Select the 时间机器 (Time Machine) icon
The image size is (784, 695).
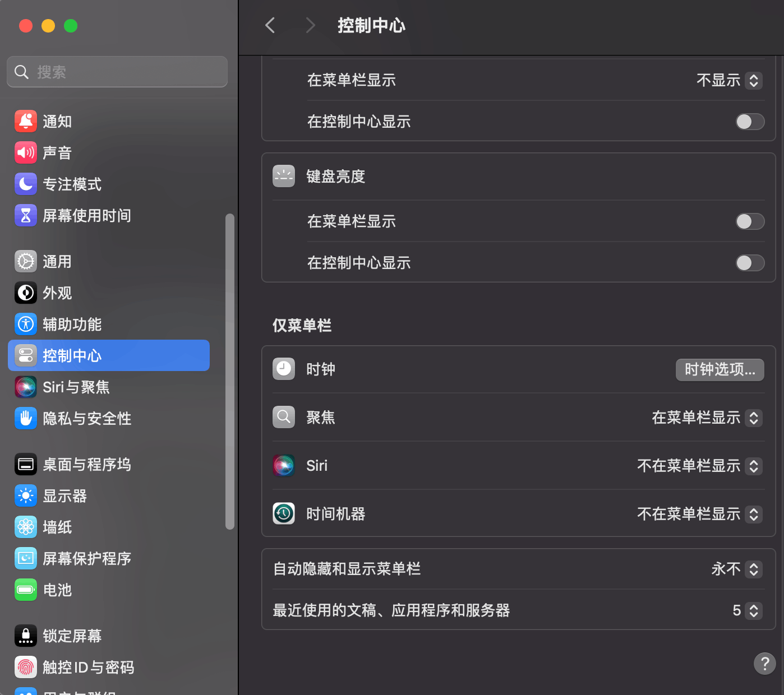[284, 513]
